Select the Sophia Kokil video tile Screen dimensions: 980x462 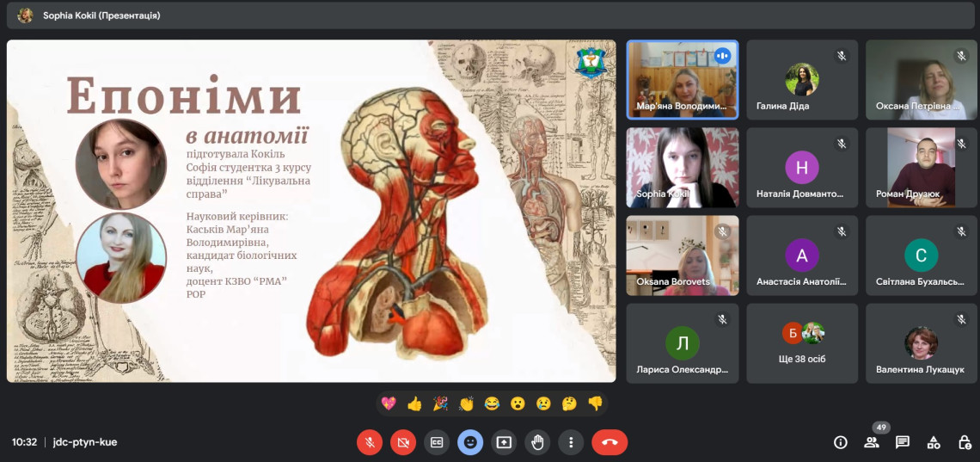[x=683, y=168]
